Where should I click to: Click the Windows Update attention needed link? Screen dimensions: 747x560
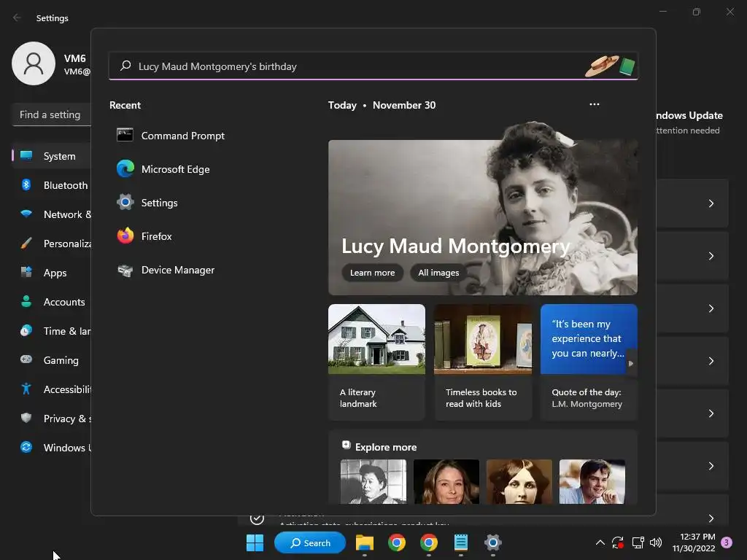coord(689,122)
